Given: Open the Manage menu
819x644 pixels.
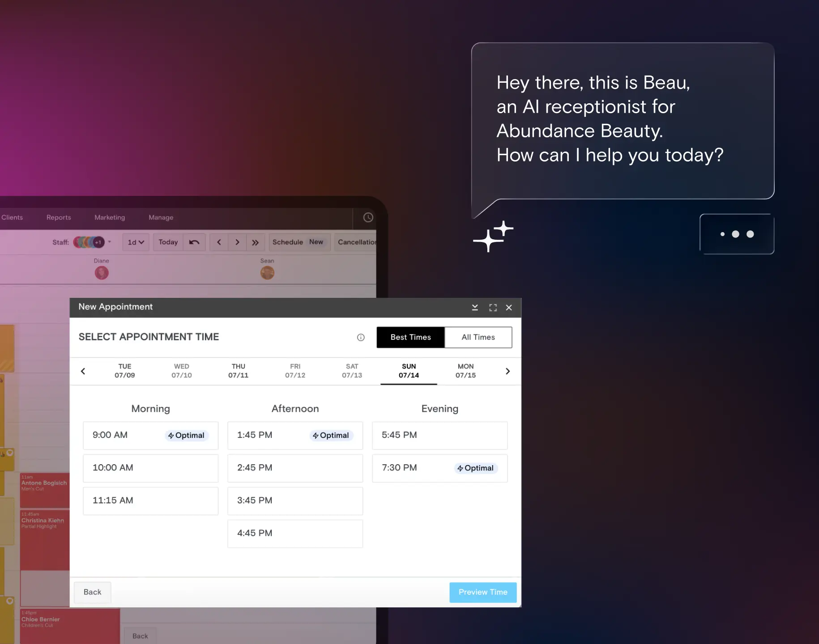Looking at the screenshot, I should pos(161,217).
